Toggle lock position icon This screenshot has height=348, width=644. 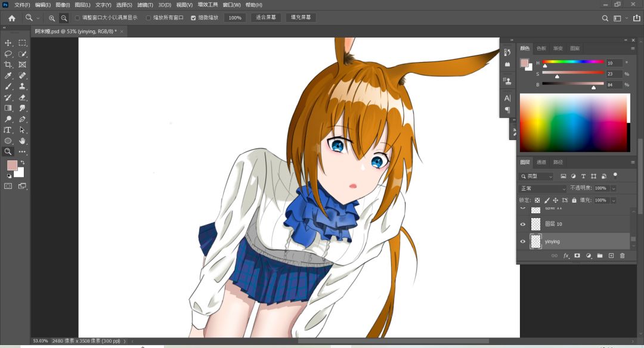click(555, 200)
